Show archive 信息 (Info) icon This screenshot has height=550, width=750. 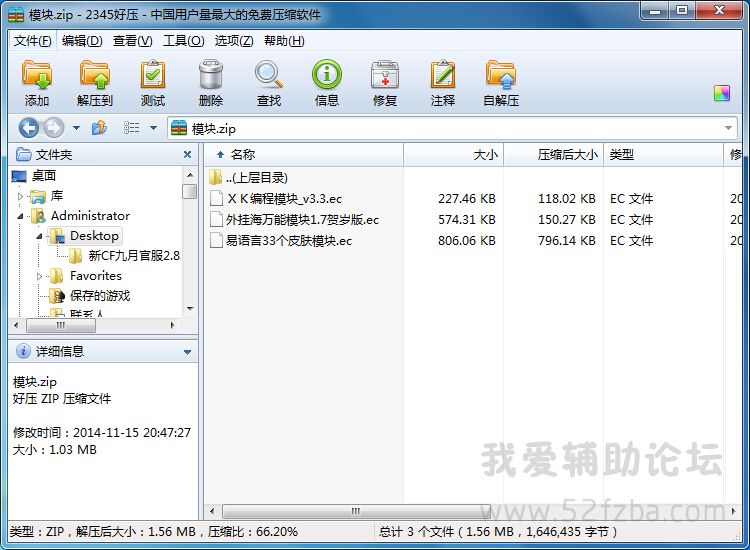[327, 74]
